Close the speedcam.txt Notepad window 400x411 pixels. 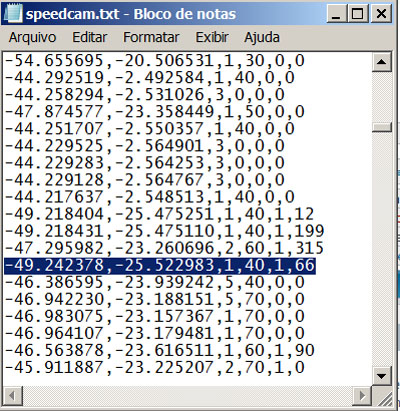click(381, 14)
